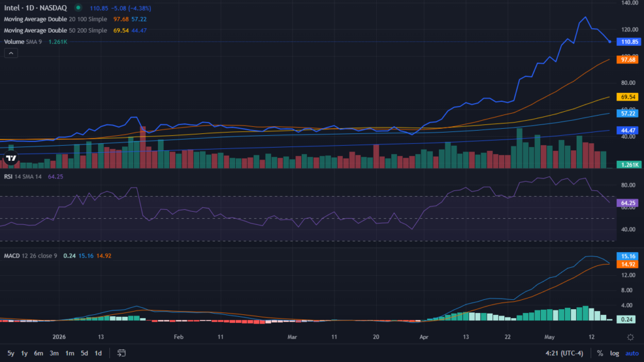Click the orange 14.92 signal axis label
The height and width of the screenshot is (362, 644).
tap(628, 265)
